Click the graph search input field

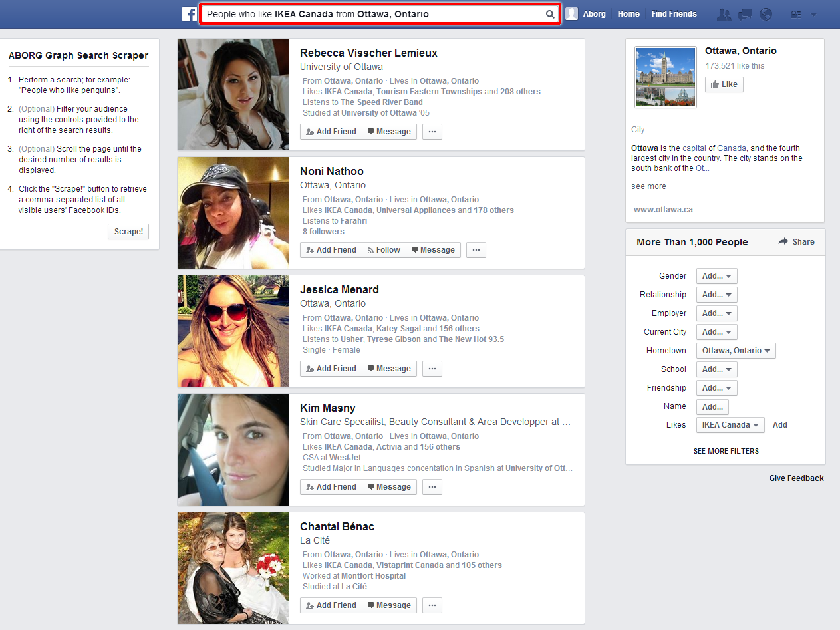[x=380, y=14]
